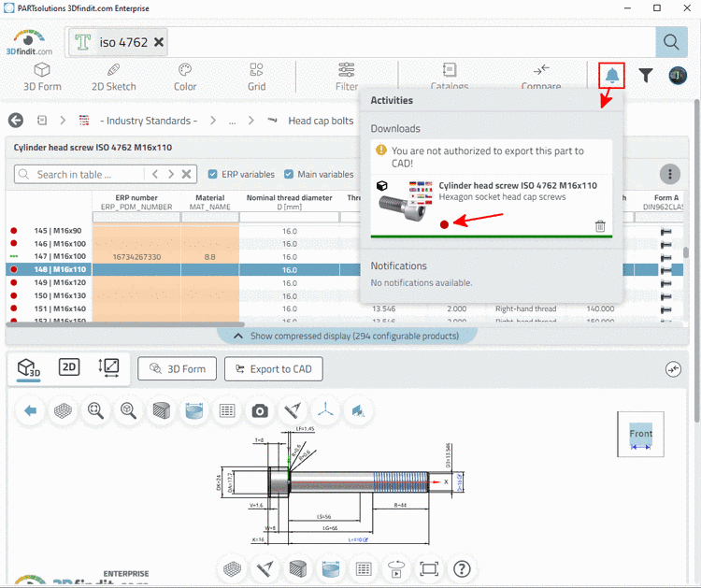This screenshot has width=701, height=588.
Task: Click the fit-to-frame icon in bottom toolbar
Action: pyautogui.click(x=429, y=568)
